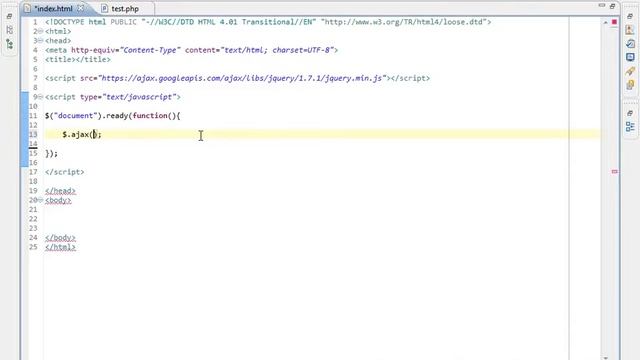This screenshot has height=360, width=640.
Task: Click the $("document").ready line
Action: tap(113, 116)
